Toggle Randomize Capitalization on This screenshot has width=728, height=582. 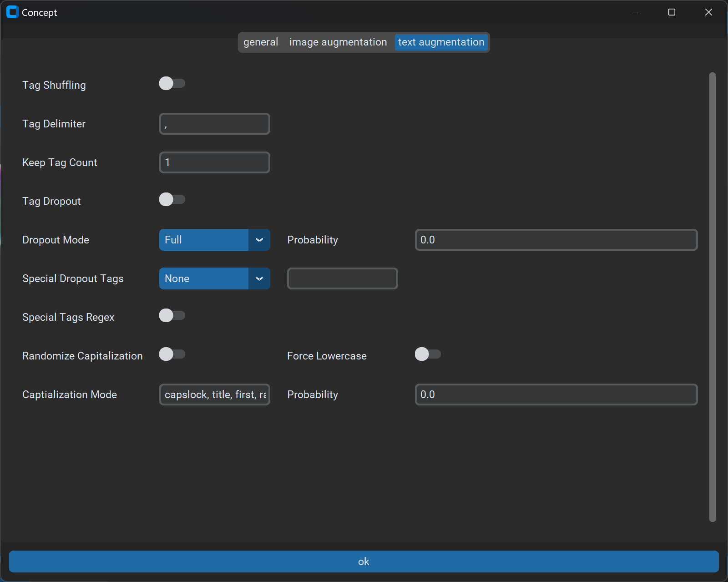pyautogui.click(x=172, y=354)
